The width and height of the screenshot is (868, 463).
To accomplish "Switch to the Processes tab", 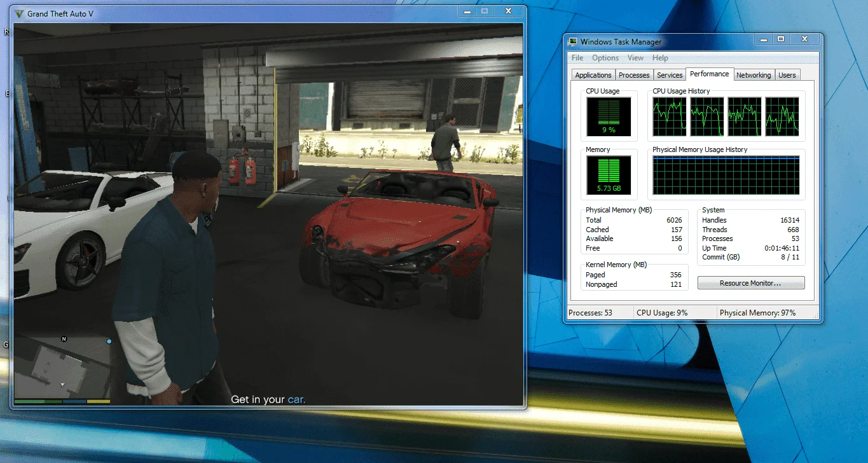I will [634, 75].
